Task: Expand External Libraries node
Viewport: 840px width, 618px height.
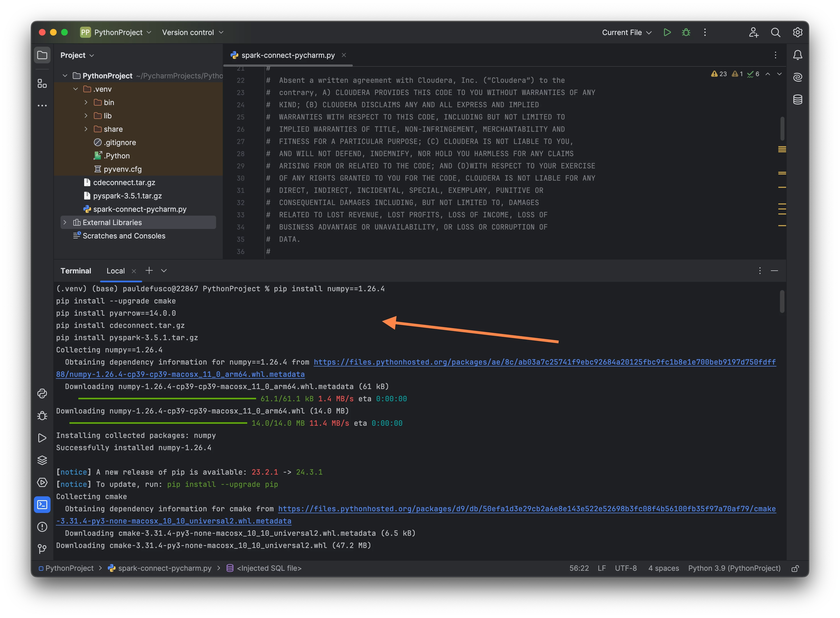Action: pos(65,223)
